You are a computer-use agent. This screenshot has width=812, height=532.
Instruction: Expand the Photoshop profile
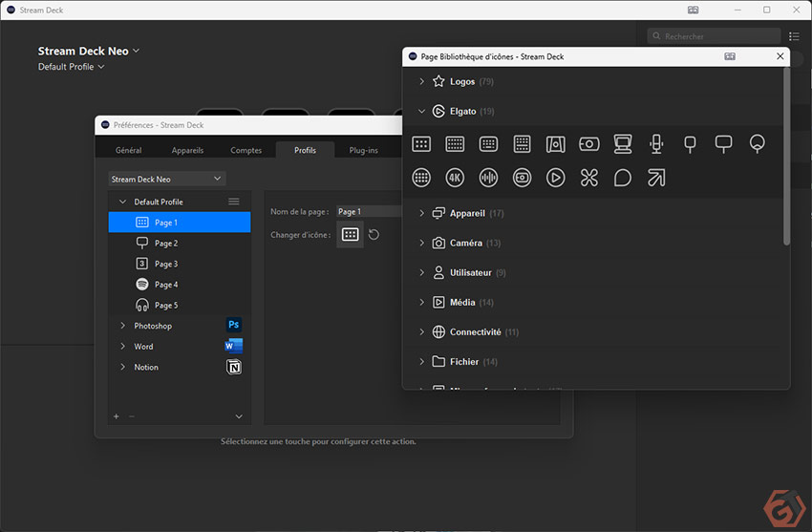122,326
